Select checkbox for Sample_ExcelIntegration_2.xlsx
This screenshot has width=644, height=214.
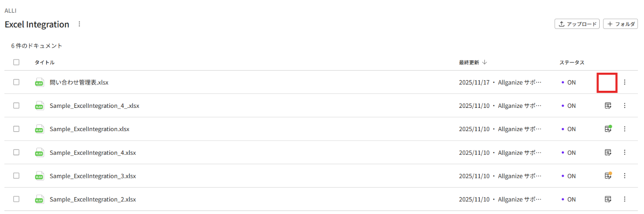coord(16,199)
